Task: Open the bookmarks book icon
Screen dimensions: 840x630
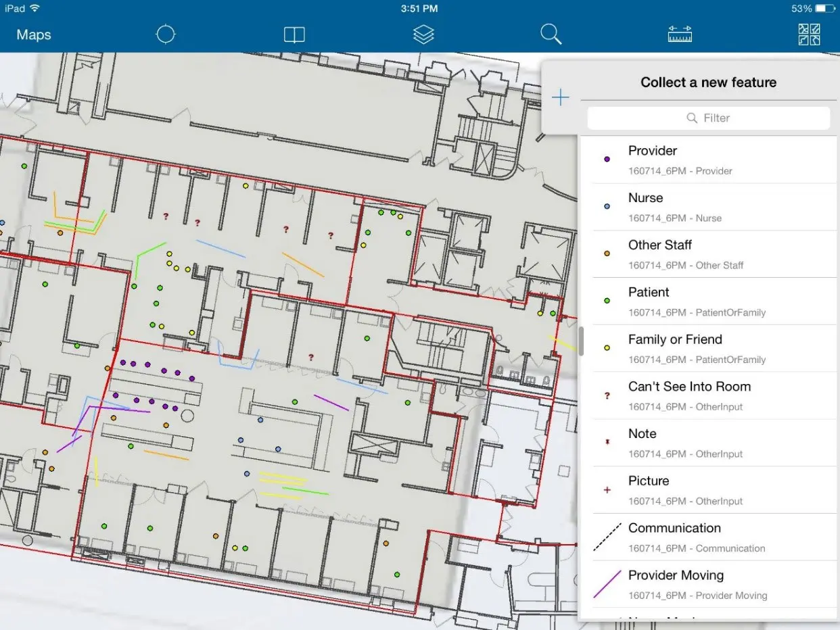Action: point(294,35)
